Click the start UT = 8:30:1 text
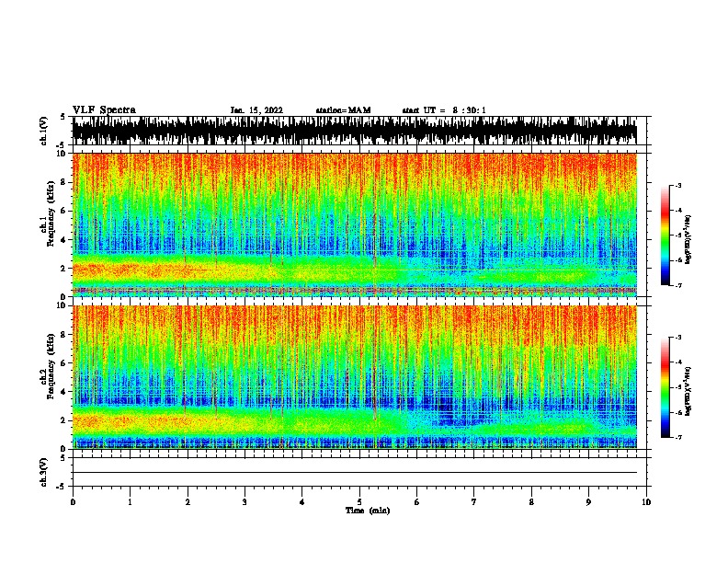 pyautogui.click(x=444, y=110)
